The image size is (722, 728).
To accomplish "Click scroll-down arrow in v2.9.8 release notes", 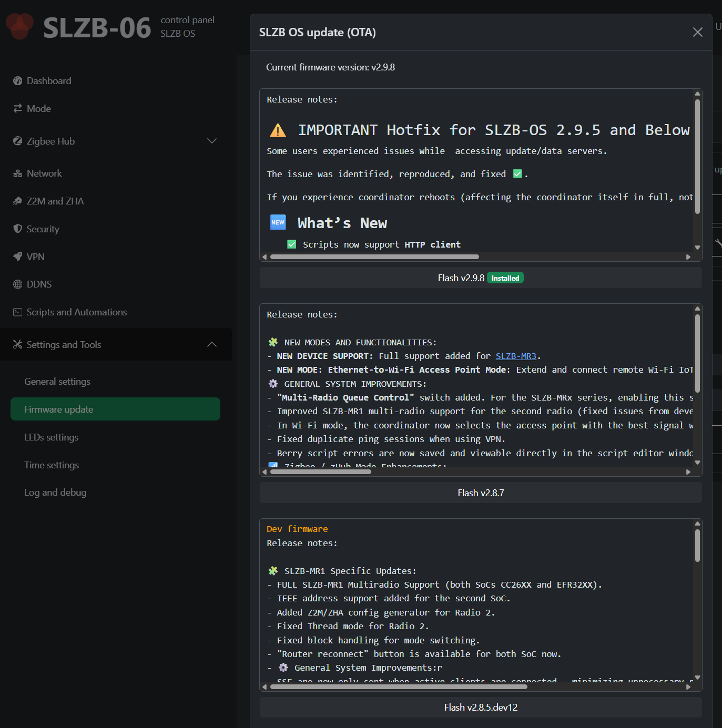I will coord(698,248).
